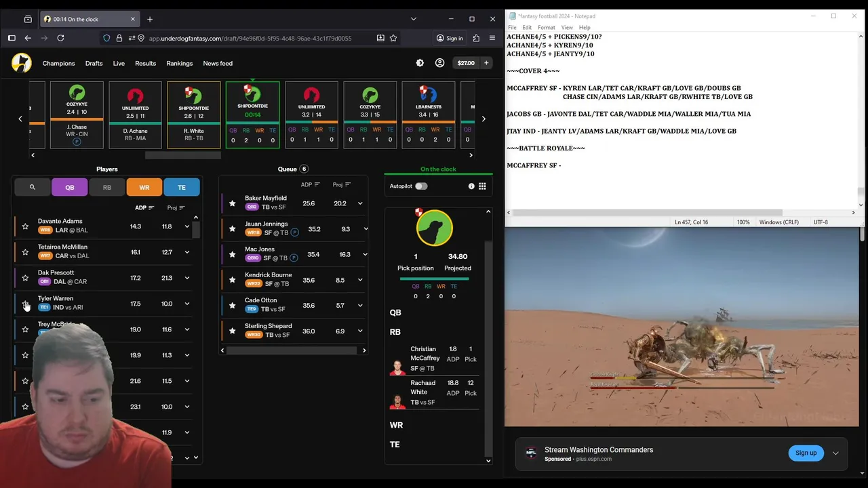Sort the player list by Proj

176,207
